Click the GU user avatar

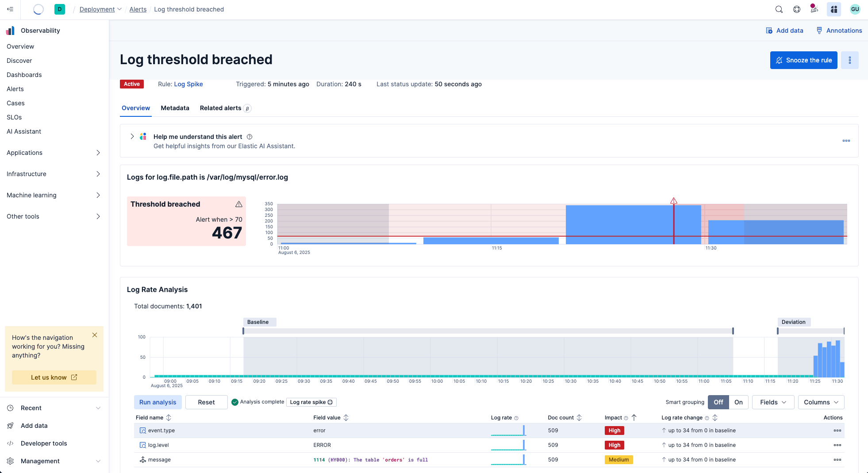[x=855, y=9]
